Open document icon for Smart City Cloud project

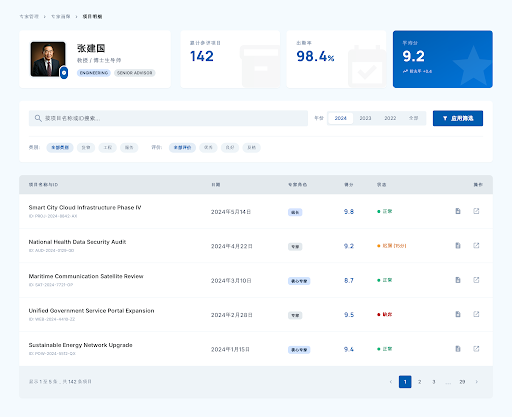(458, 211)
